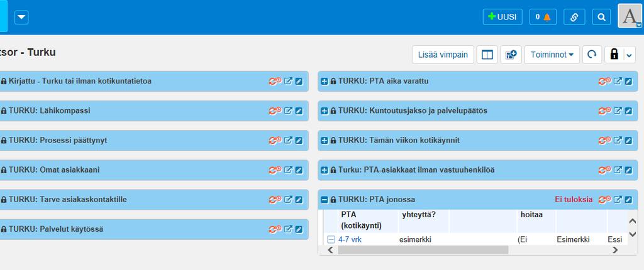Click the esimerkki cell in 4-7 vrk row
Screen dimensions: 644x270
[x=415, y=240]
